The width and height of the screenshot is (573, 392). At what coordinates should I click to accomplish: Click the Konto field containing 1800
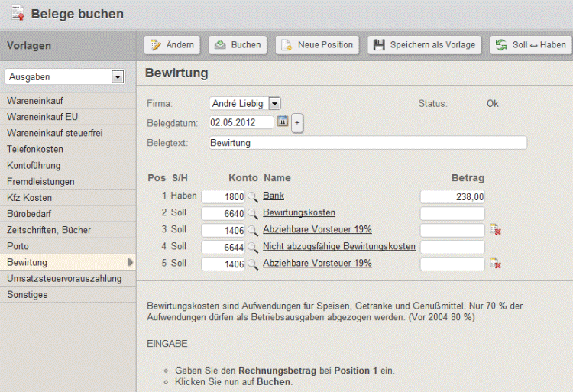[x=223, y=197]
